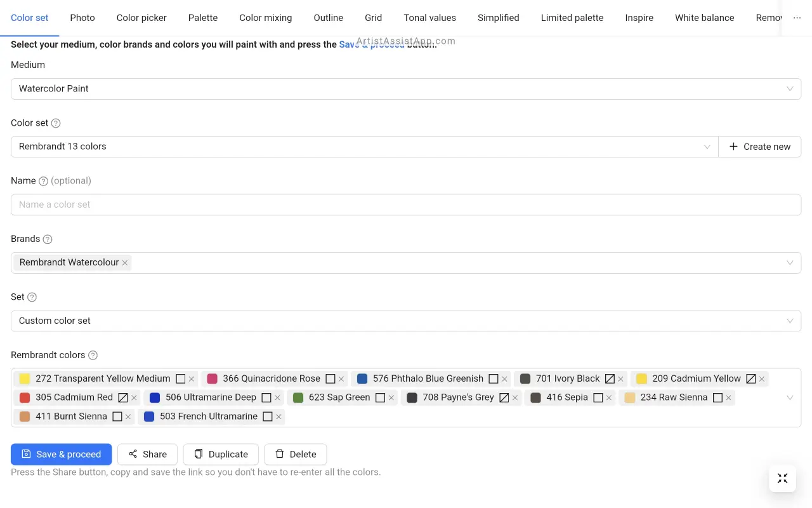Remove the 623 Sap Green tag

click(391, 398)
